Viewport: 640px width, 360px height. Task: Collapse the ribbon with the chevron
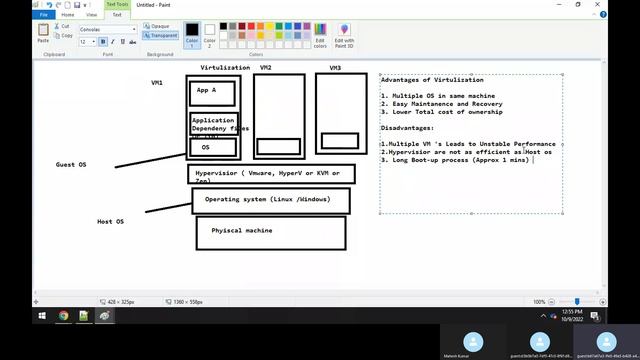[x=594, y=15]
